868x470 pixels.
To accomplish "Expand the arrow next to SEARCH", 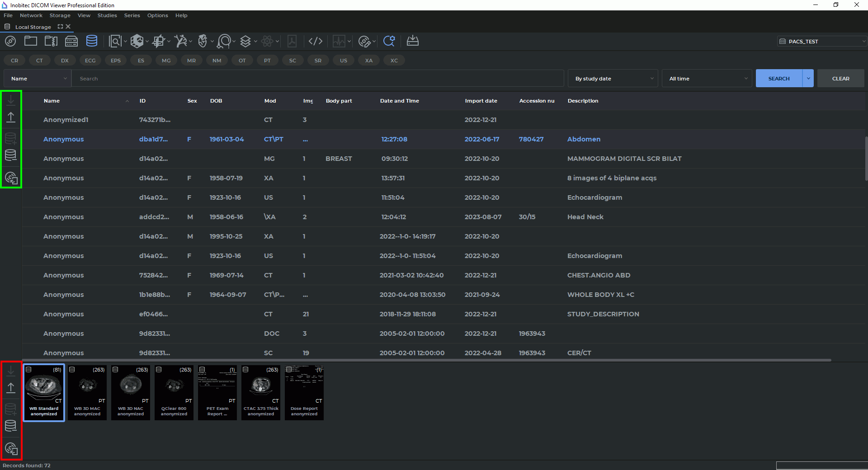I will (x=808, y=79).
